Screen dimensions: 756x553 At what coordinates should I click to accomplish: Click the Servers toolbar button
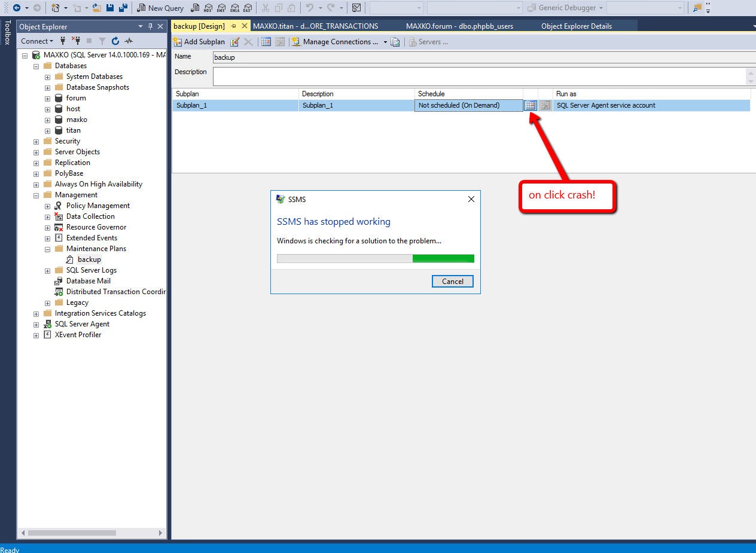428,42
